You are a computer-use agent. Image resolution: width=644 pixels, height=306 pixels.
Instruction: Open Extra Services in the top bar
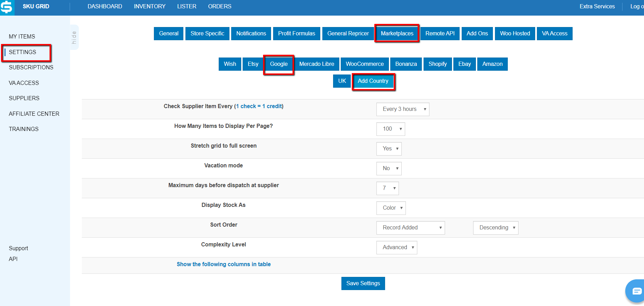[597, 7]
